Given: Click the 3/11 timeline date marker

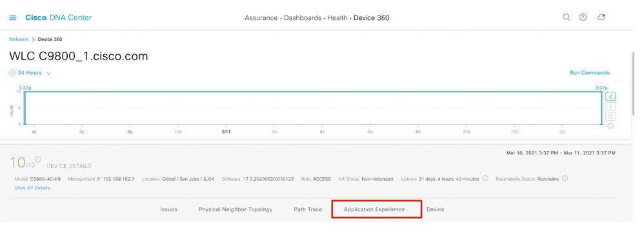Looking at the screenshot, I should (226, 132).
